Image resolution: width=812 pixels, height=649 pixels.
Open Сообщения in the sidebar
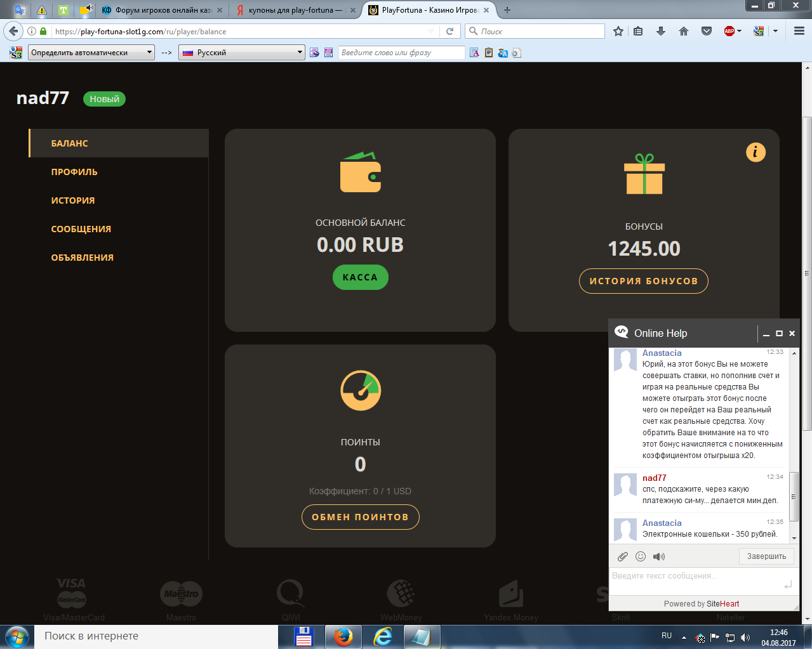pos(81,229)
